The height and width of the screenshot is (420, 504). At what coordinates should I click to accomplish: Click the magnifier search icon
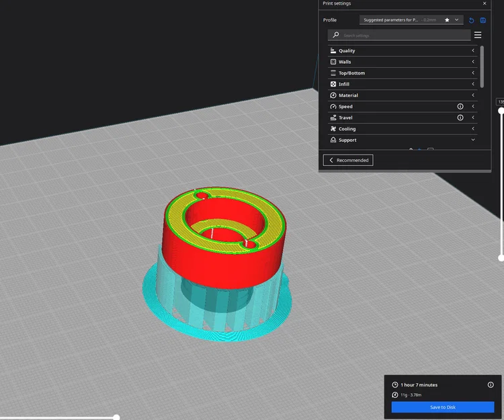335,35
